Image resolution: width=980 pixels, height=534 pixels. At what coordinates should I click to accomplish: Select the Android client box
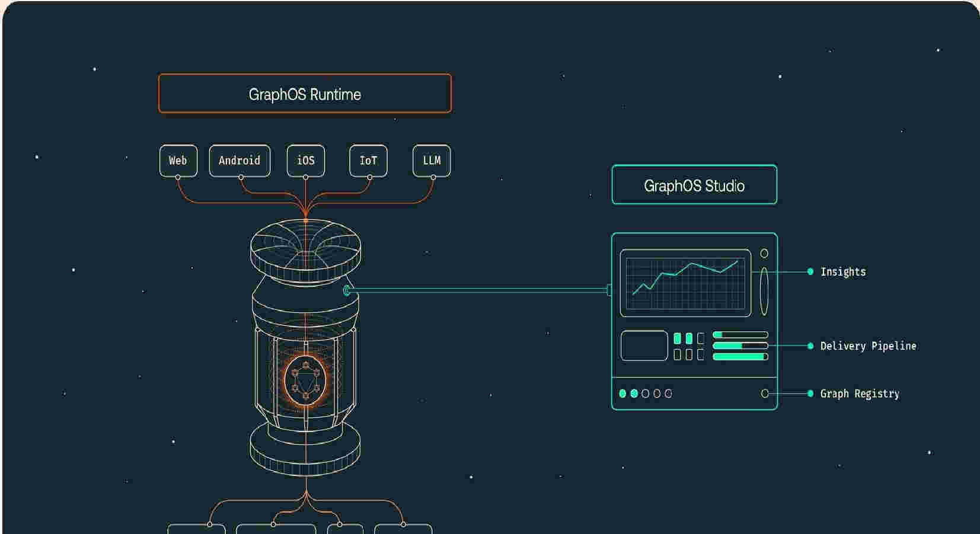(x=240, y=161)
